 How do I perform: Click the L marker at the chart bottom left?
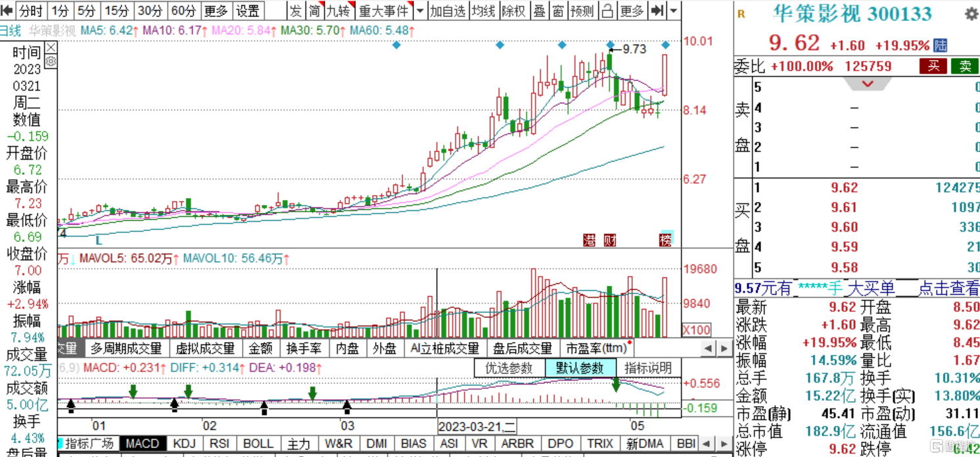click(x=99, y=240)
